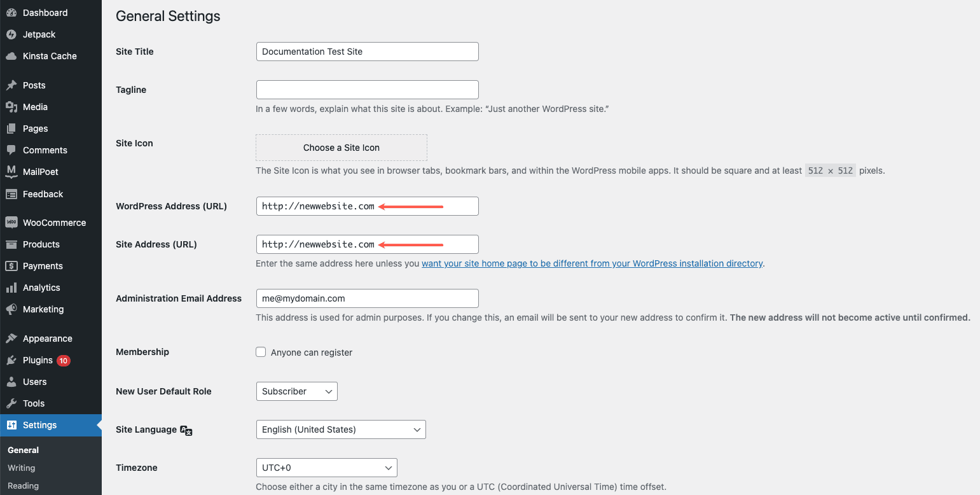
Task: Switch to the Reading settings
Action: tap(22, 485)
